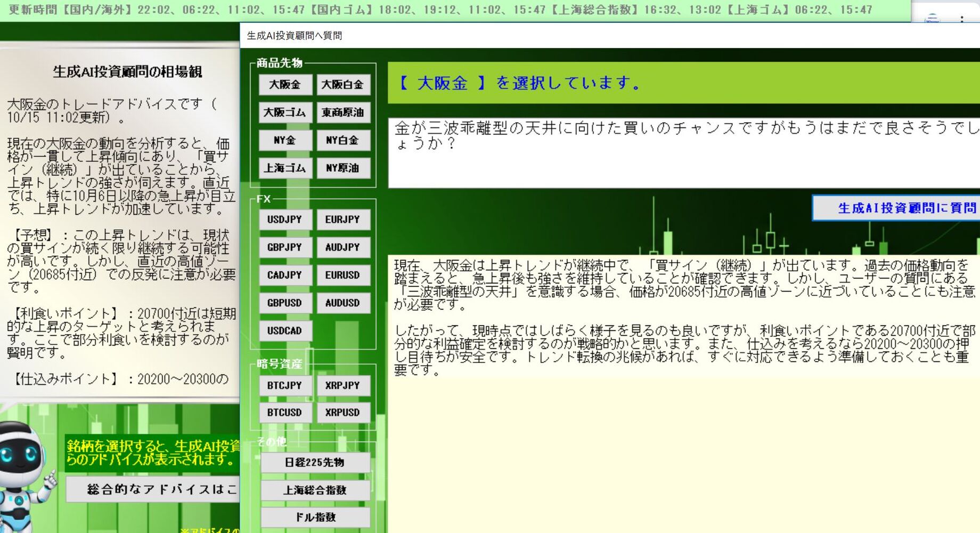This screenshot has height=533, width=980.
Task: Select the BTCUSD crypto button
Action: click(285, 413)
